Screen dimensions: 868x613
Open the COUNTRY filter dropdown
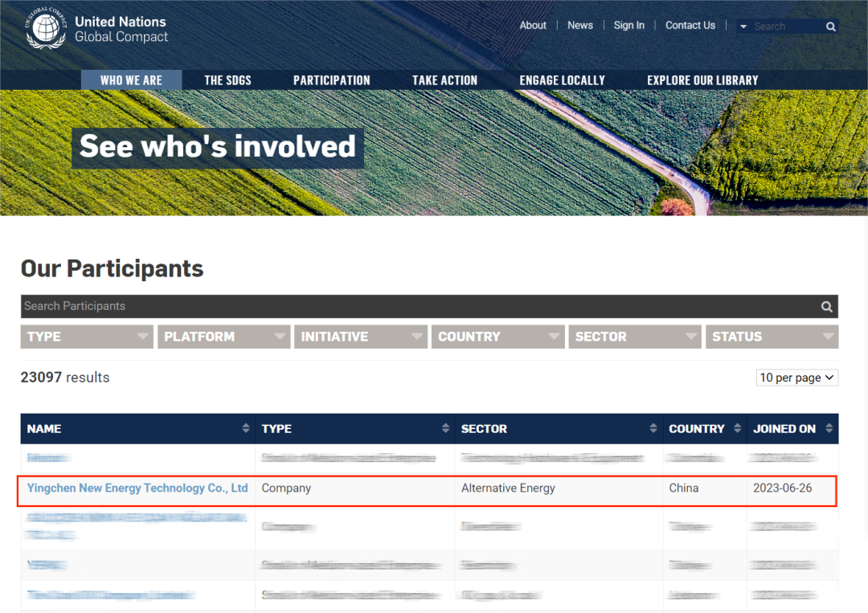pos(497,337)
